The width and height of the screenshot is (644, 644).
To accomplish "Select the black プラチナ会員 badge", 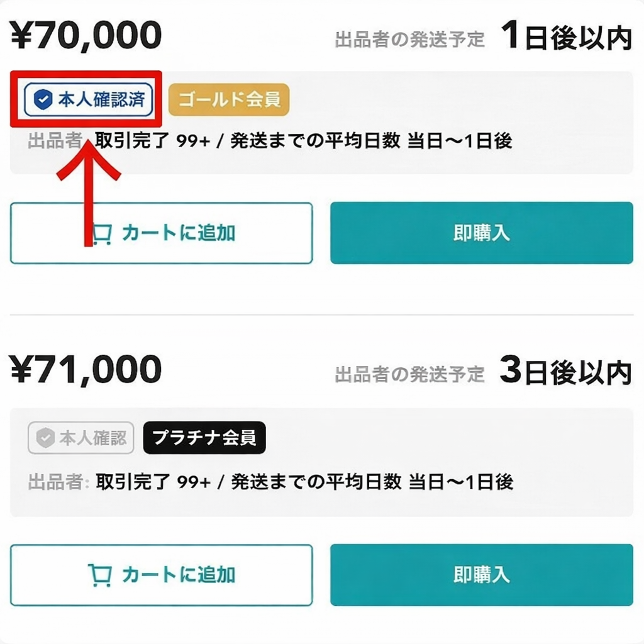I will point(204,438).
